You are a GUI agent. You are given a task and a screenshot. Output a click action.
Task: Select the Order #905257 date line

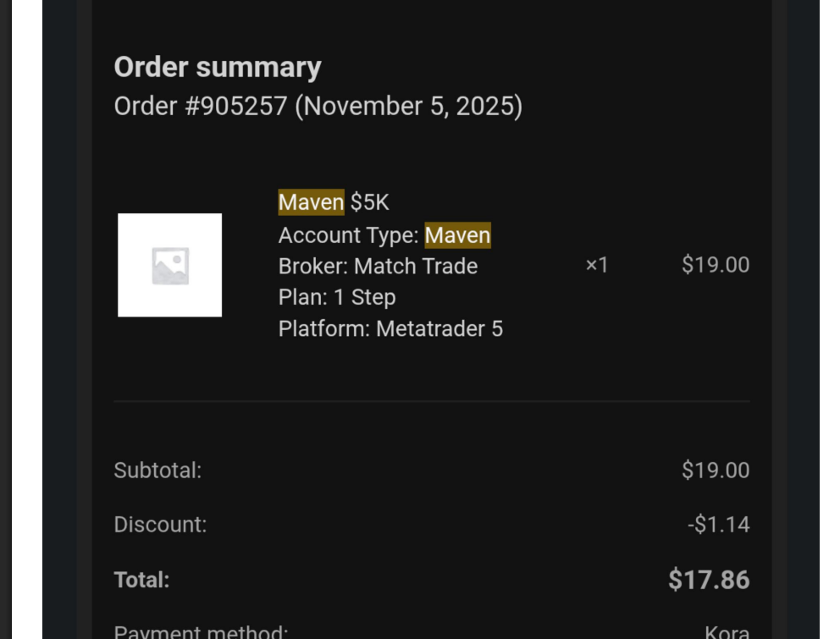(318, 107)
